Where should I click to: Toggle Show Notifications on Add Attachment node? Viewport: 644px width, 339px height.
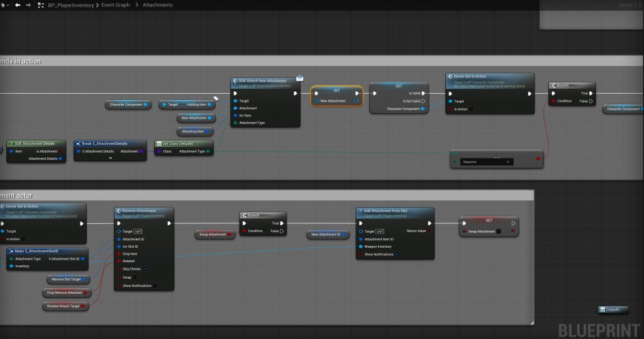[397, 254]
